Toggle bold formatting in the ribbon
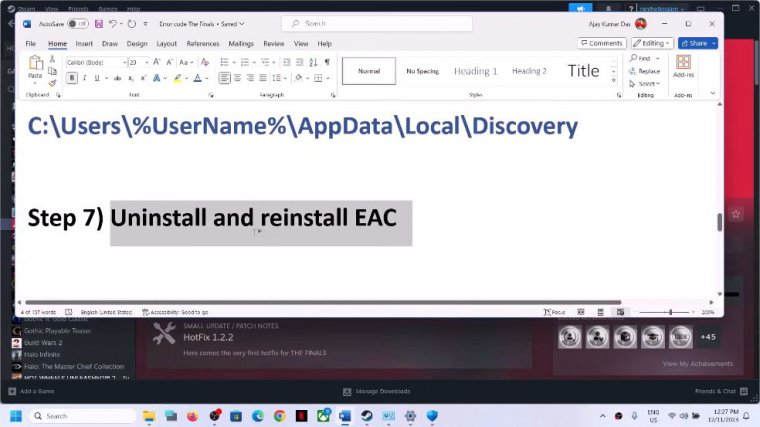 click(x=72, y=78)
